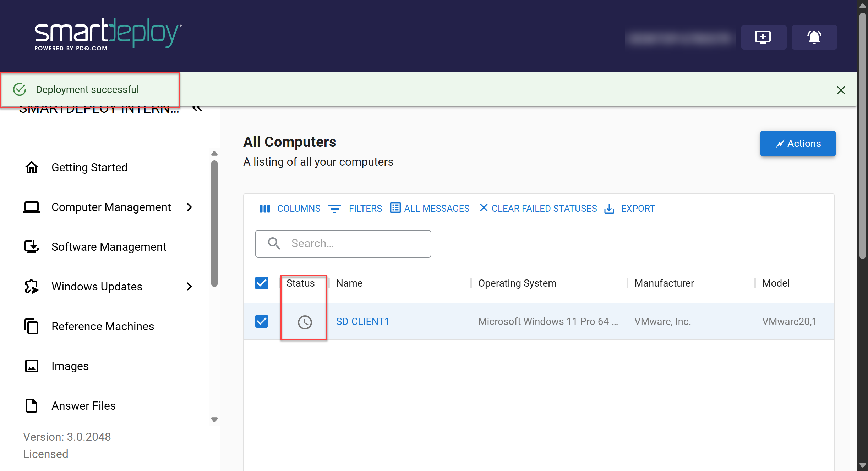Expand the Windows Updates submenu chevron

(189, 287)
